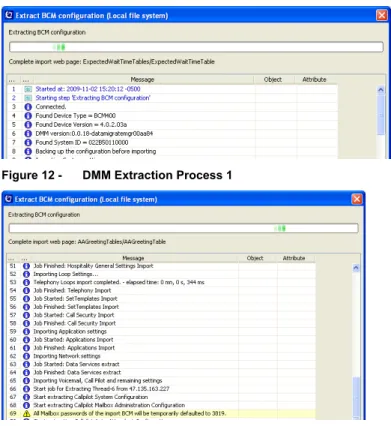Click the info icon for 'Job Started: Data Services extract'

(26, 364)
